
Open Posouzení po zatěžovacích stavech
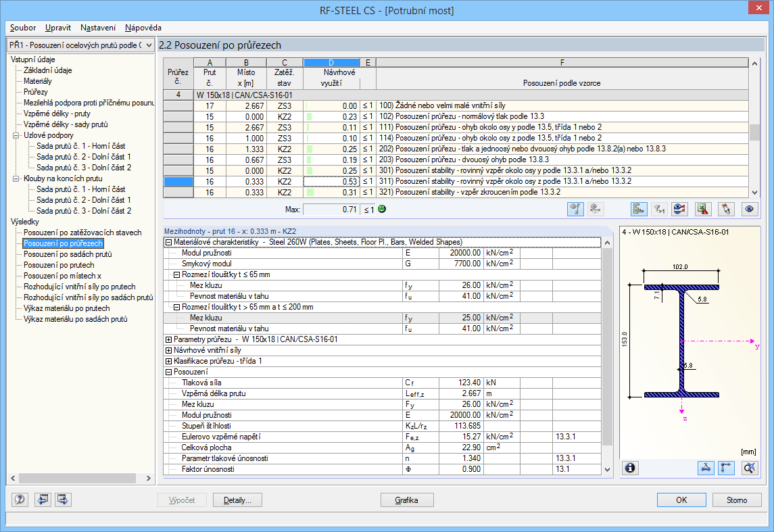(x=82, y=233)
